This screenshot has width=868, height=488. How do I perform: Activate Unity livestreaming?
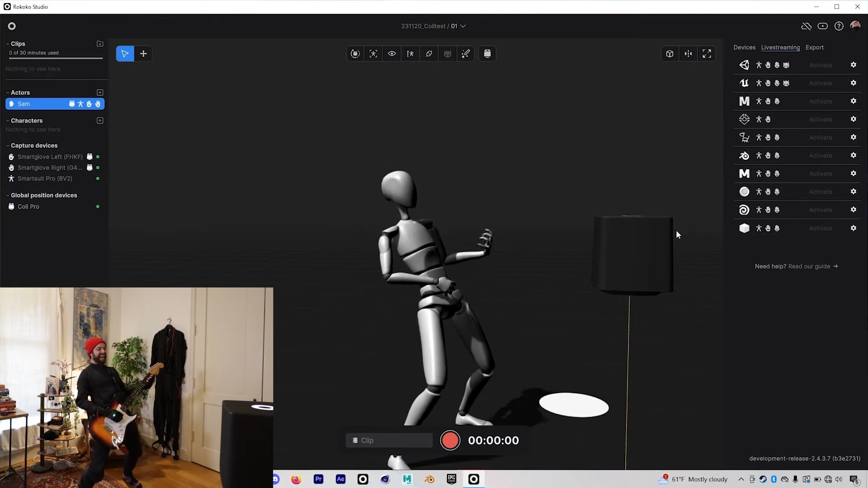[x=821, y=65]
